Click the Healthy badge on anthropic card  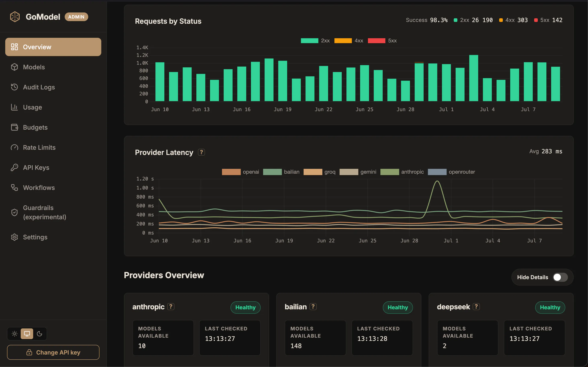point(245,307)
